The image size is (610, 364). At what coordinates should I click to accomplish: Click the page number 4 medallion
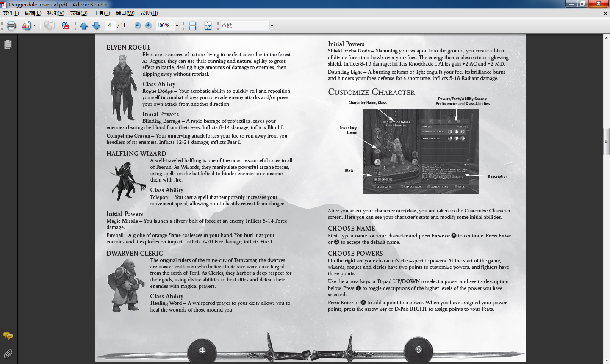point(202,350)
